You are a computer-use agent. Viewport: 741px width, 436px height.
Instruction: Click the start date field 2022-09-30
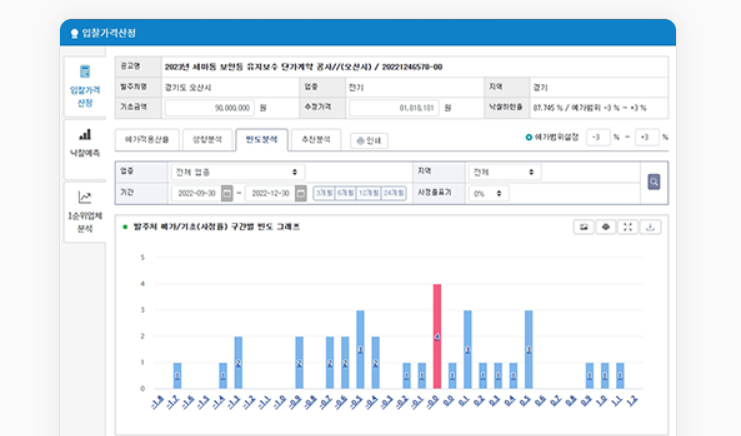coord(197,193)
